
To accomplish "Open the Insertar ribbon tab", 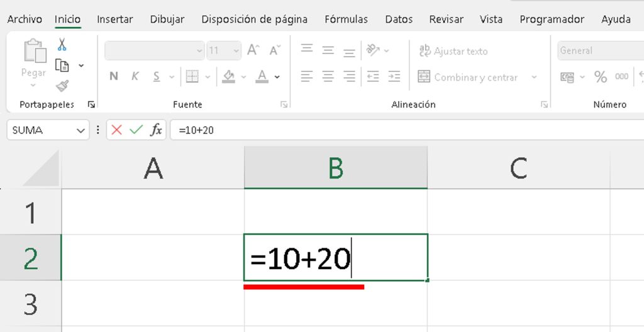I will (114, 19).
